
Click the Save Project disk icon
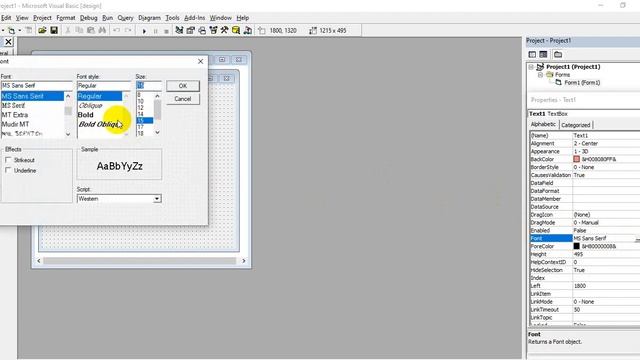click(54, 30)
